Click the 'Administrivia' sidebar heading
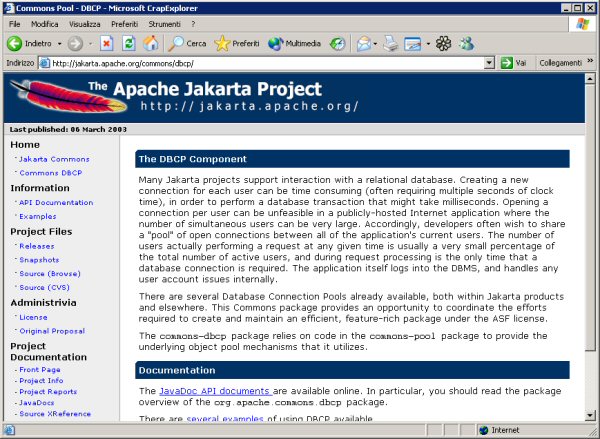This screenshot has height=439, width=600. [x=43, y=303]
